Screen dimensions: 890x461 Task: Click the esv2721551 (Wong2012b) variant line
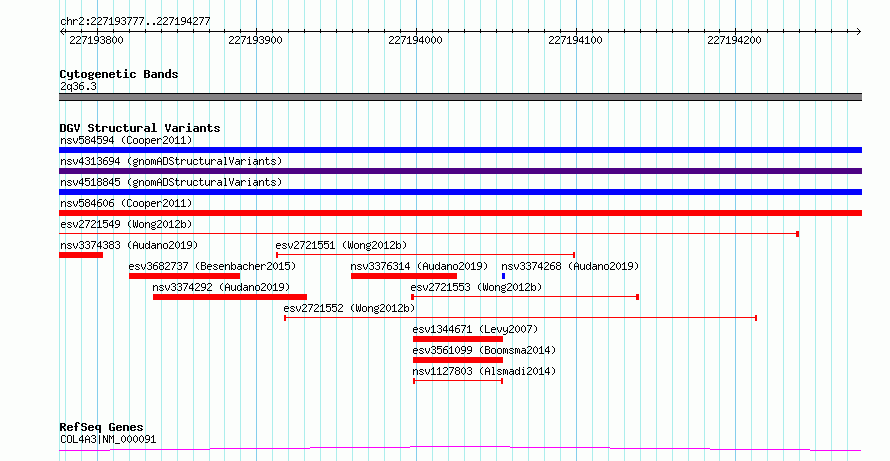pyautogui.click(x=426, y=255)
